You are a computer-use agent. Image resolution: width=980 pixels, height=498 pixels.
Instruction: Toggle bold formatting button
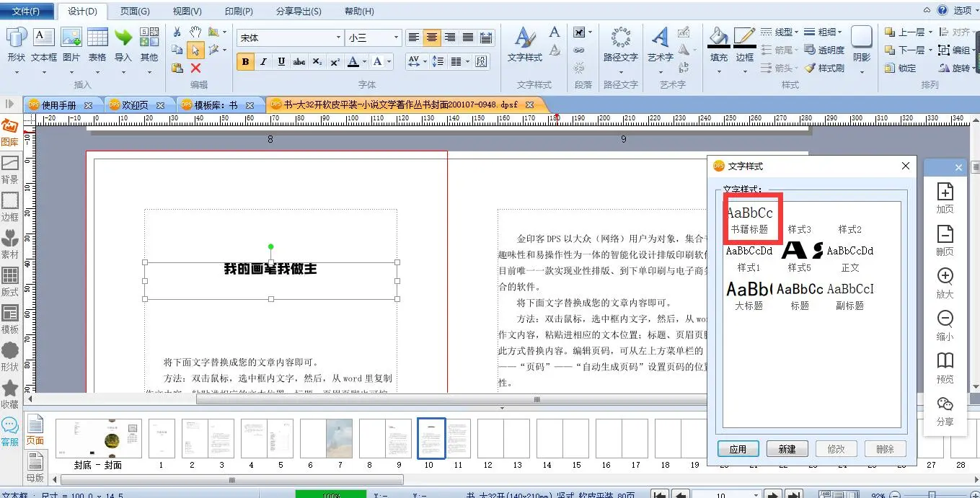coord(246,62)
